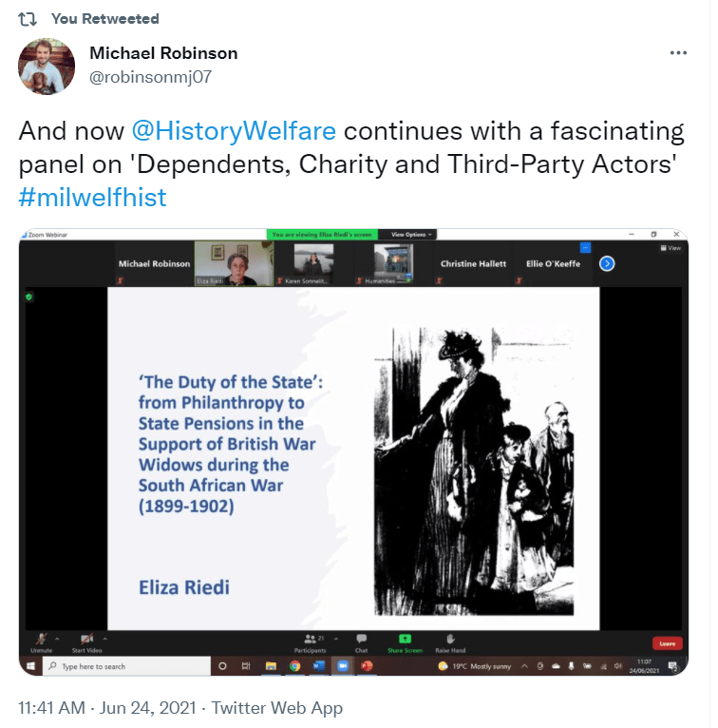The width and height of the screenshot is (718, 728).
Task: Click the red Leave button
Action: [667, 643]
